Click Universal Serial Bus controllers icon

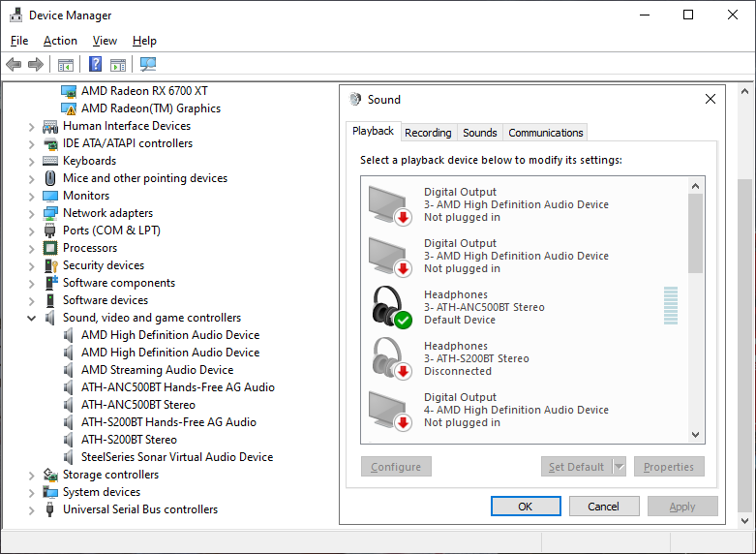tap(49, 509)
